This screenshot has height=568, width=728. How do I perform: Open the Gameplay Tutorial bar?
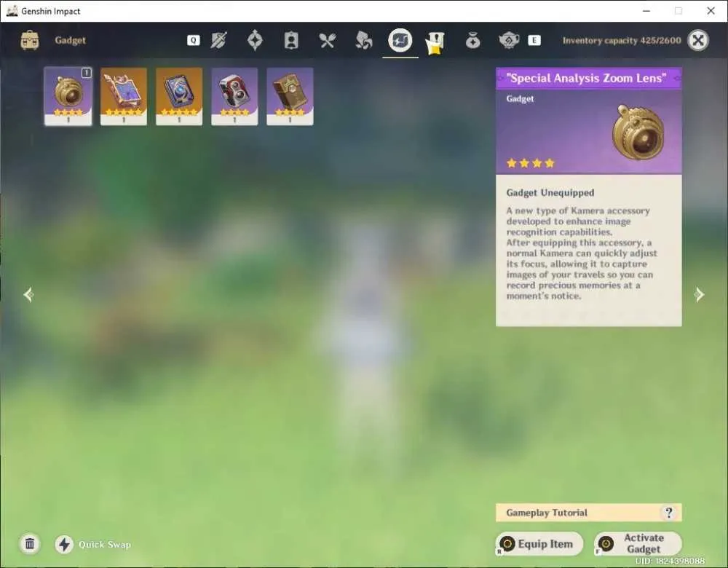coord(589,513)
